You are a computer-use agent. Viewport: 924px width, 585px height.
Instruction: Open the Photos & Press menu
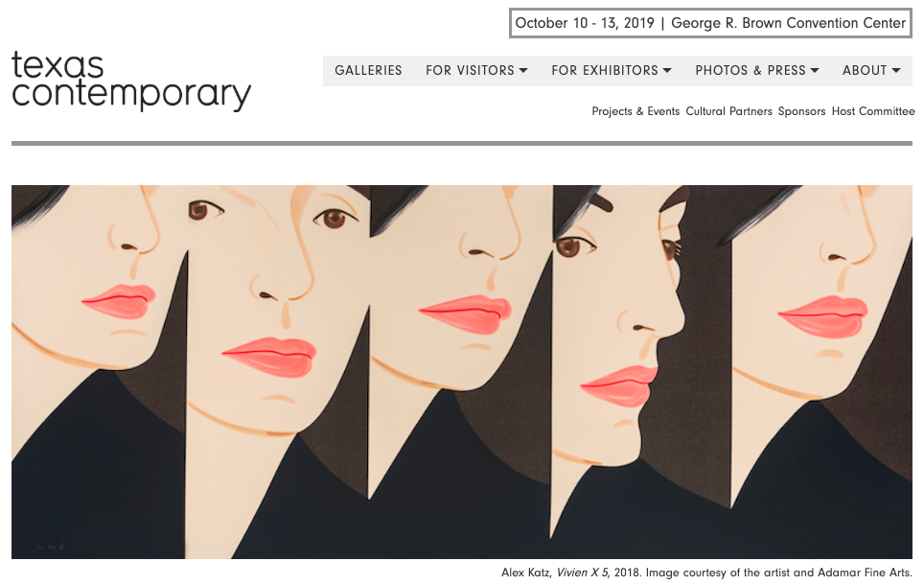pyautogui.click(x=756, y=70)
